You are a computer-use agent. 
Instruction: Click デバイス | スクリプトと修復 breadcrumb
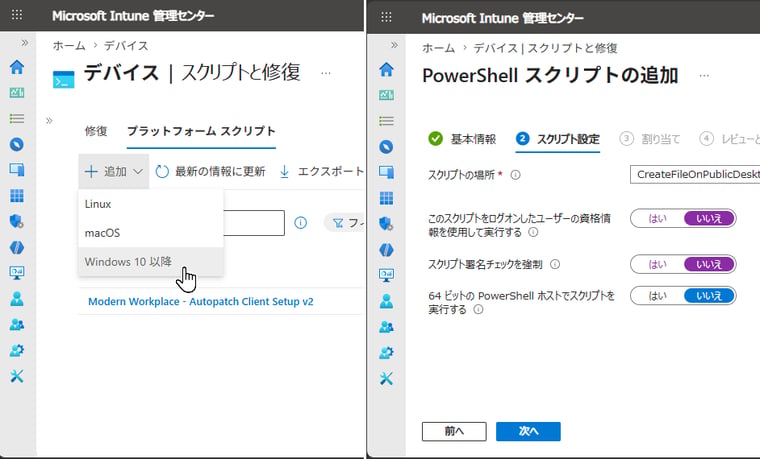tap(545, 48)
